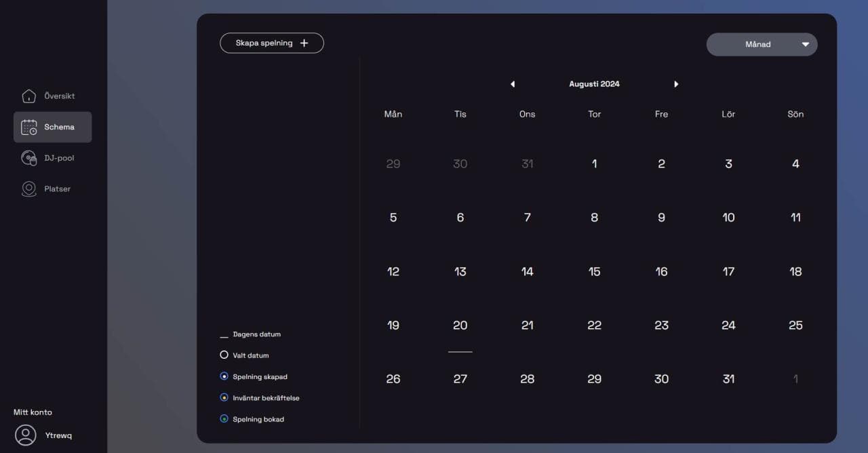Open the Ytrewq profile avatar icon
Image resolution: width=868 pixels, height=453 pixels.
click(26, 435)
